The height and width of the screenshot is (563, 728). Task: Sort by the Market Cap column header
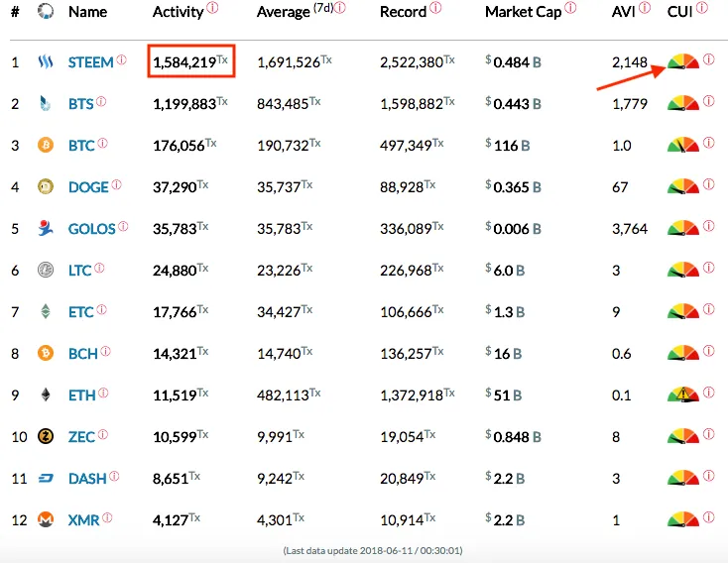pyautogui.click(x=524, y=12)
